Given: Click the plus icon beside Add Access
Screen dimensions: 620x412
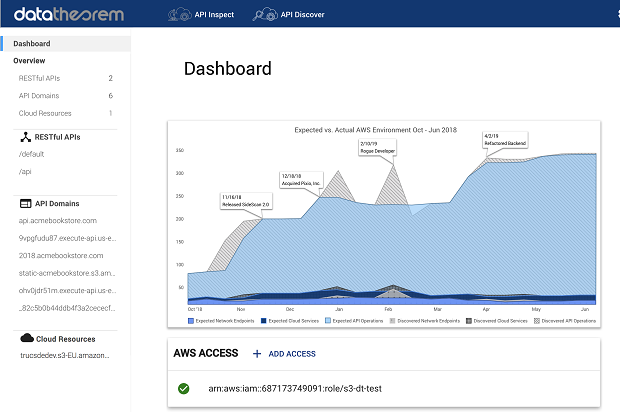Looking at the screenshot, I should 257,354.
